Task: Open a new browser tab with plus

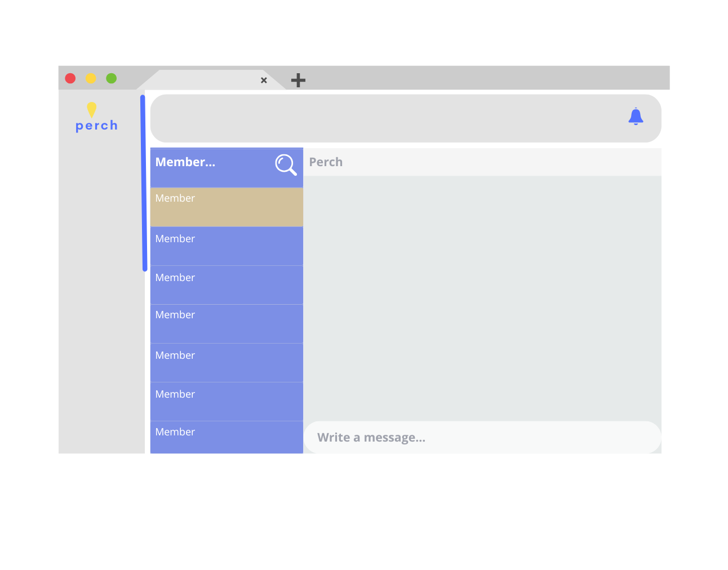Action: pos(298,80)
